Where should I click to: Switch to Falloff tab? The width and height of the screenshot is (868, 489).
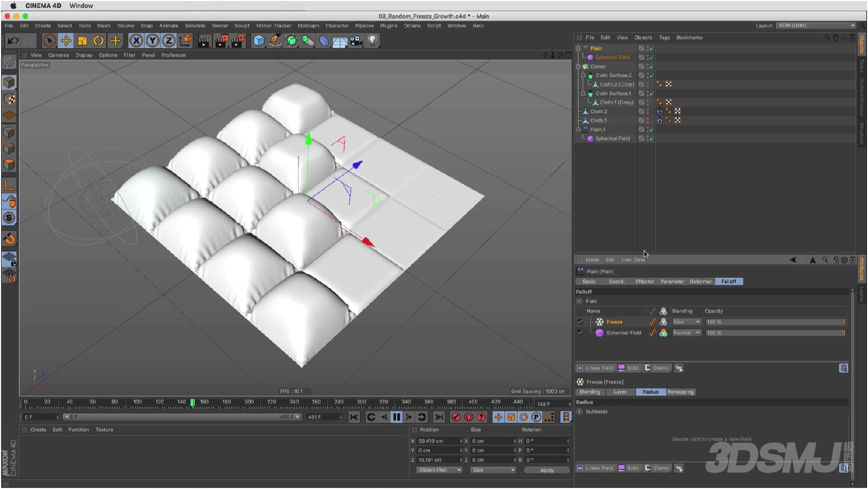pyautogui.click(x=729, y=281)
